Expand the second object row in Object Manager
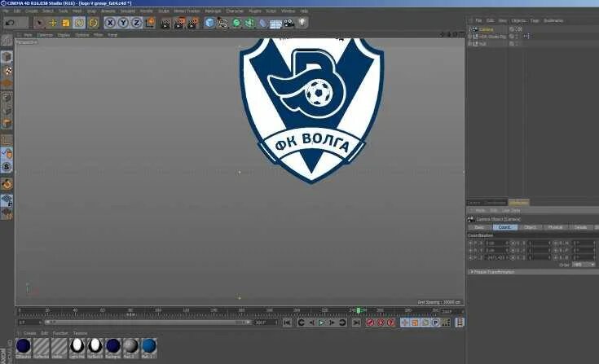 pos(470,37)
